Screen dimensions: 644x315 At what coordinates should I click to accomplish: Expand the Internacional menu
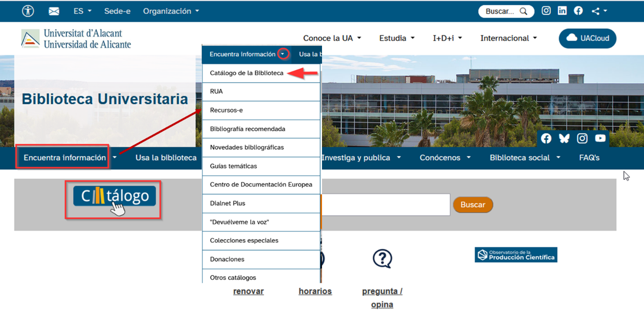pyautogui.click(x=509, y=38)
